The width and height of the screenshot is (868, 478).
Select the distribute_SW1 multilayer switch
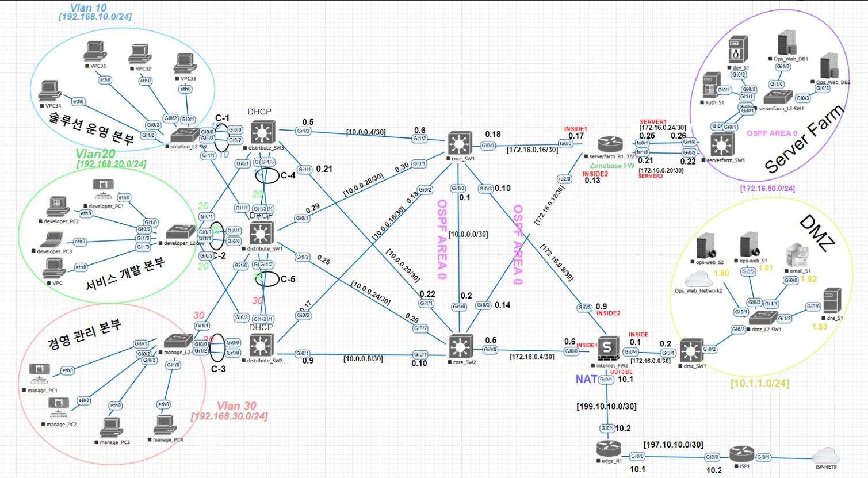tap(261, 233)
